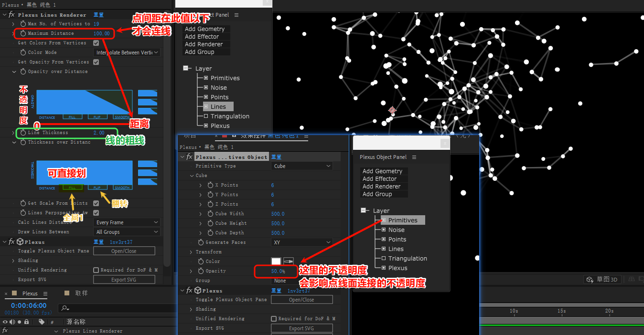This screenshot has width=644, height=335.
Task: Toggle Get Opacity From Vertices checkbox
Action: point(96,62)
